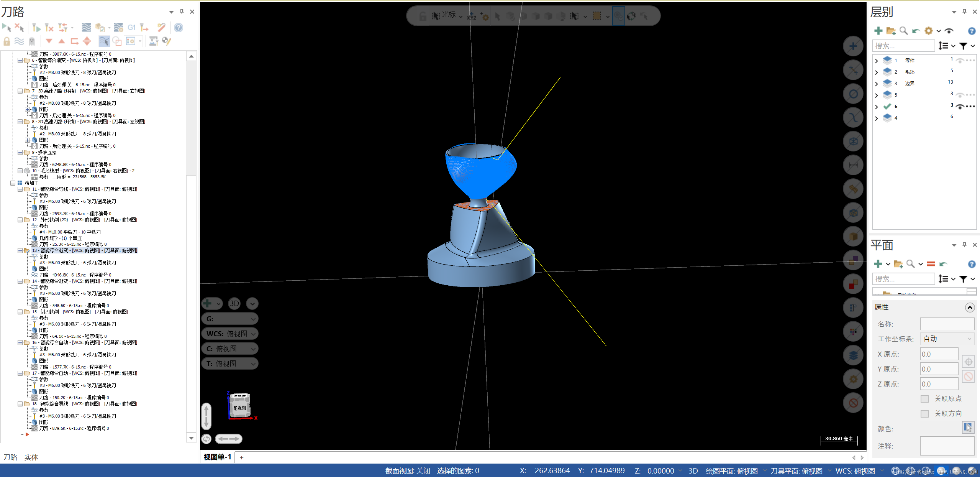
Task: Click the 颜色 color picker button
Action: [968, 427]
